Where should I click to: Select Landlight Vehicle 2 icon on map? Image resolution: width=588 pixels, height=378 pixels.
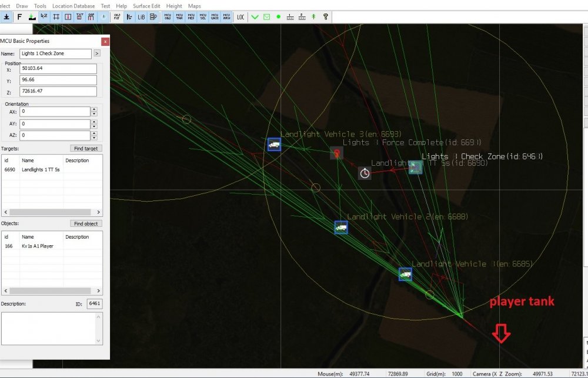point(341,228)
